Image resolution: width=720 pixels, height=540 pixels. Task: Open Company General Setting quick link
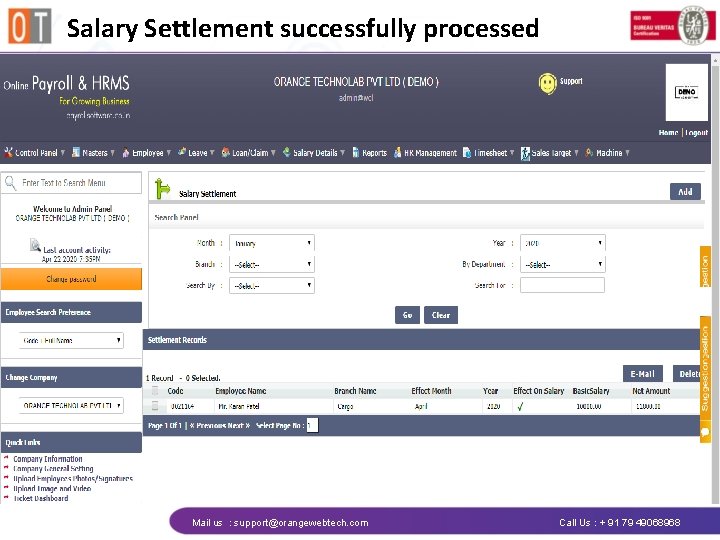pyautogui.click(x=53, y=468)
